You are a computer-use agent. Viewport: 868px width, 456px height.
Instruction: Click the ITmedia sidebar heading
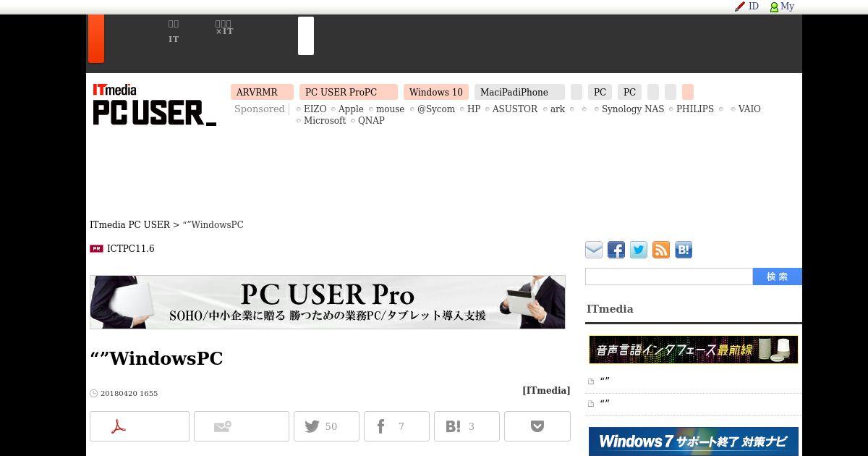610,309
